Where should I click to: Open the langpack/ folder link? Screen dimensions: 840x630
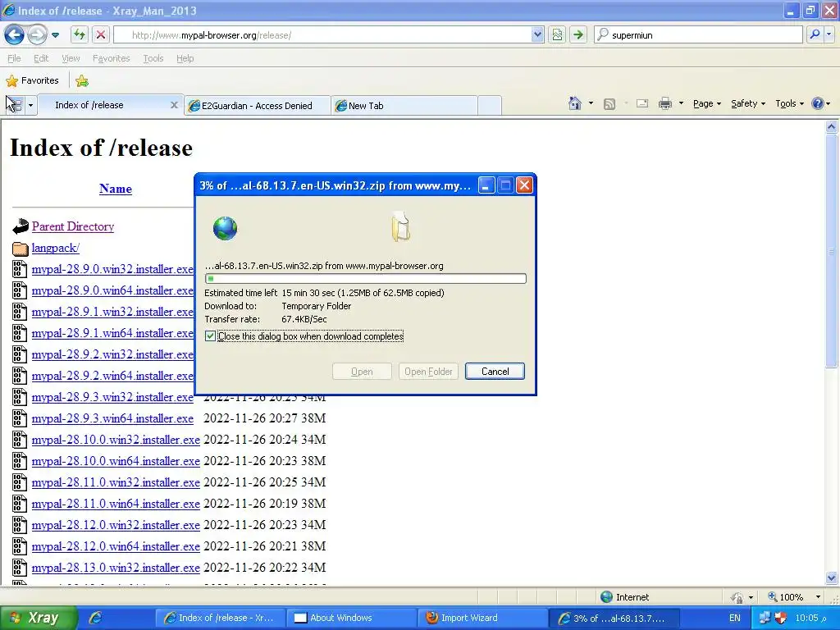point(55,248)
